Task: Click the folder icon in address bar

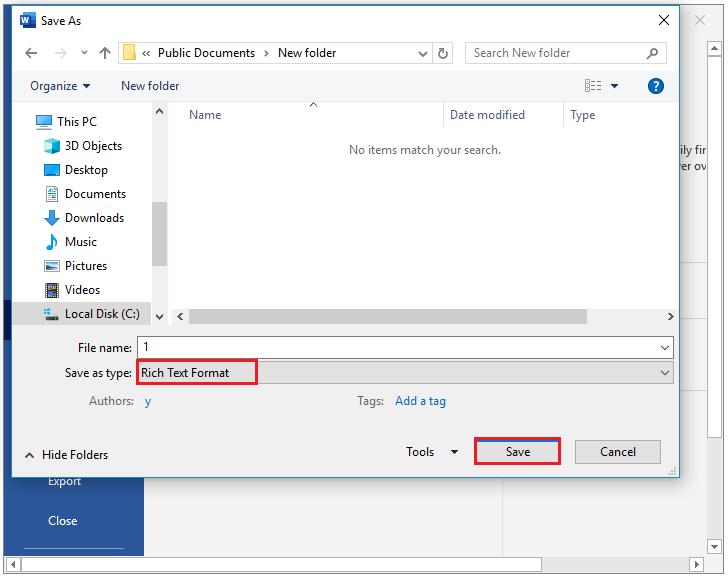Action: [x=129, y=53]
